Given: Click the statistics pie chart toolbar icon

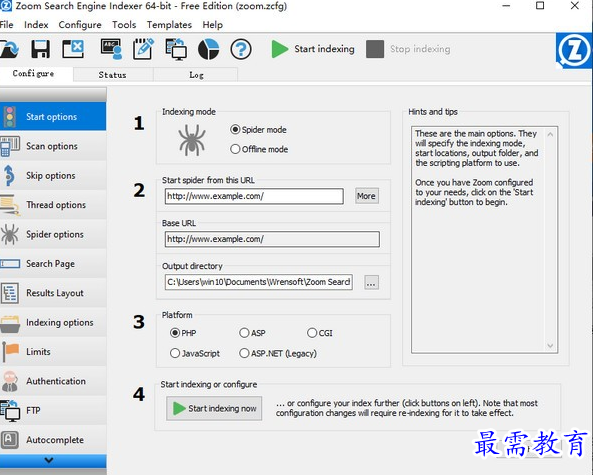Looking at the screenshot, I should pos(209,49).
